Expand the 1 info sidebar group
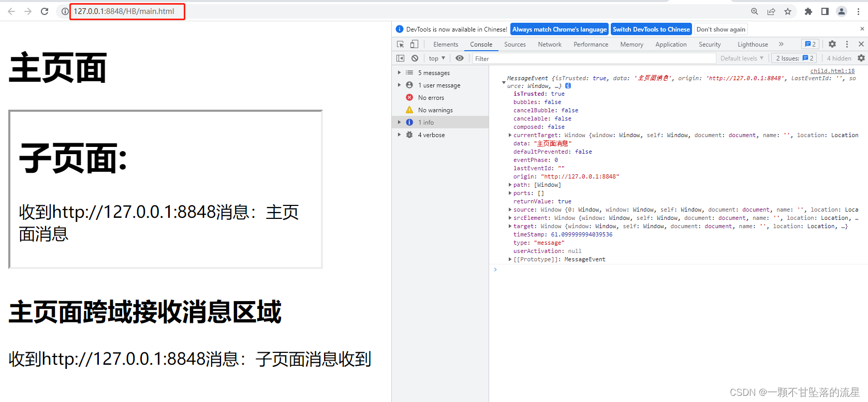The image size is (868, 402). coord(399,123)
